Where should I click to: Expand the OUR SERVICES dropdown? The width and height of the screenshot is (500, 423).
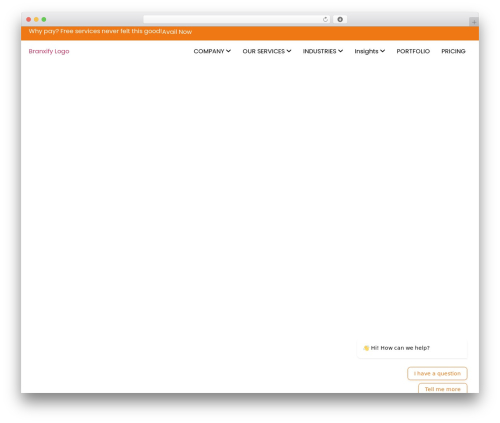tap(267, 51)
